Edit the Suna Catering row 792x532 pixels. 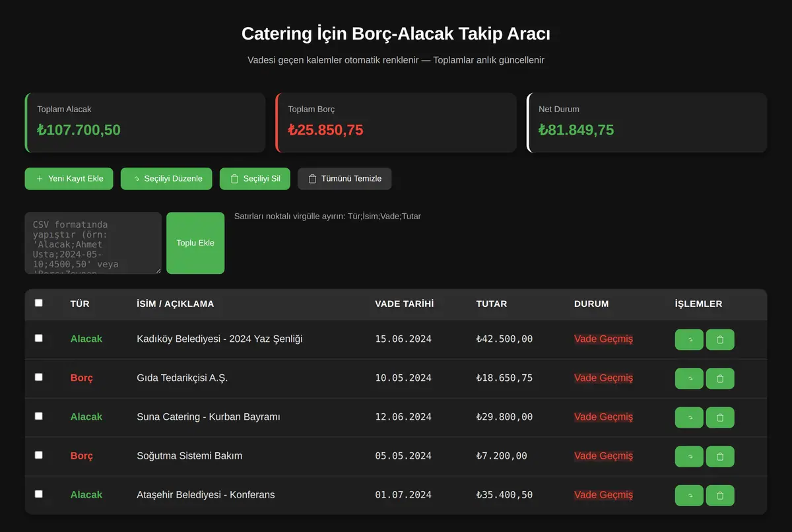click(x=689, y=418)
